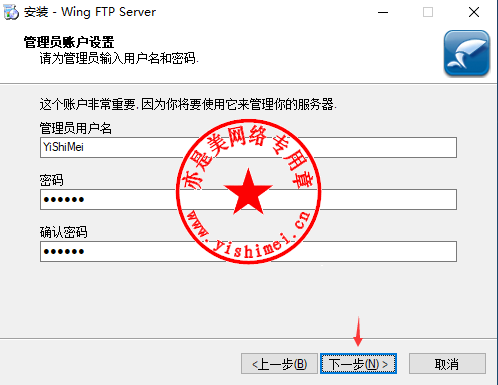Click the 管理员用户名 label
Image resolution: width=498 pixels, height=385 pixels.
pyautogui.click(x=76, y=128)
